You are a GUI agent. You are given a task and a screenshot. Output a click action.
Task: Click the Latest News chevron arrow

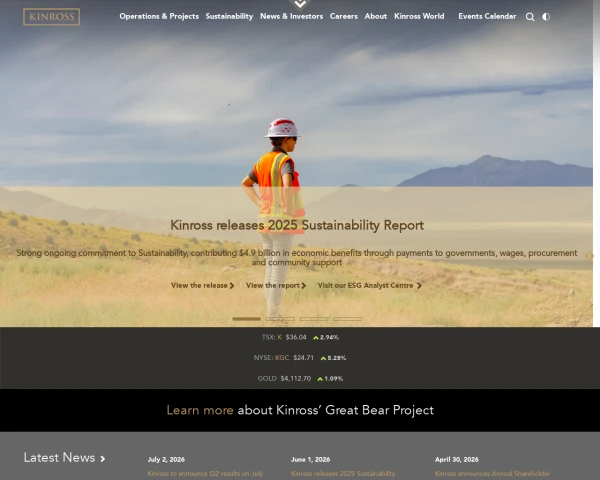point(103,459)
